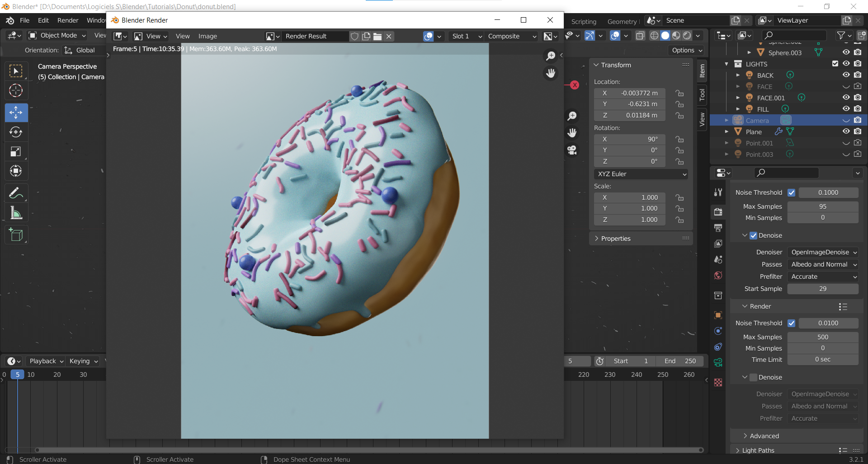This screenshot has width=868, height=464.
Task: Open the Composite layer dropdown
Action: point(511,36)
